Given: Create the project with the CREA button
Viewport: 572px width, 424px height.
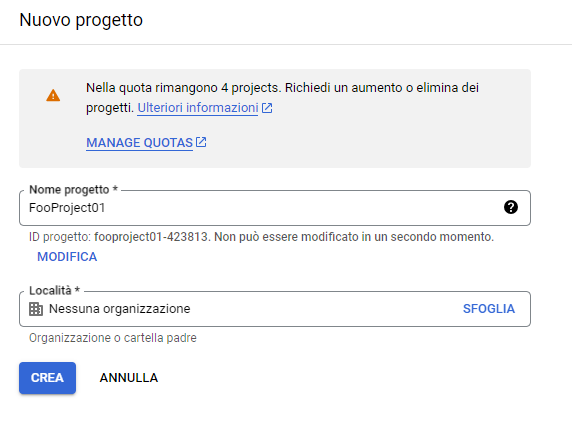Looking at the screenshot, I should [47, 378].
